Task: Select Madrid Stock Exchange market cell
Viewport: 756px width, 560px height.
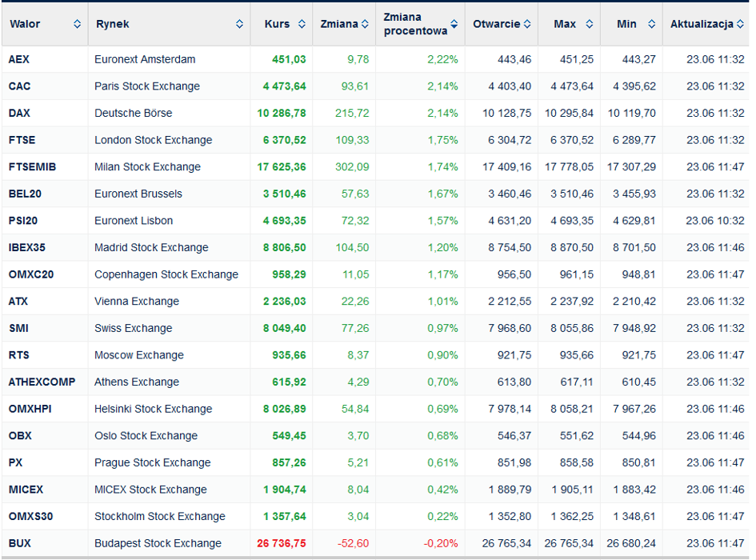Action: pos(170,247)
